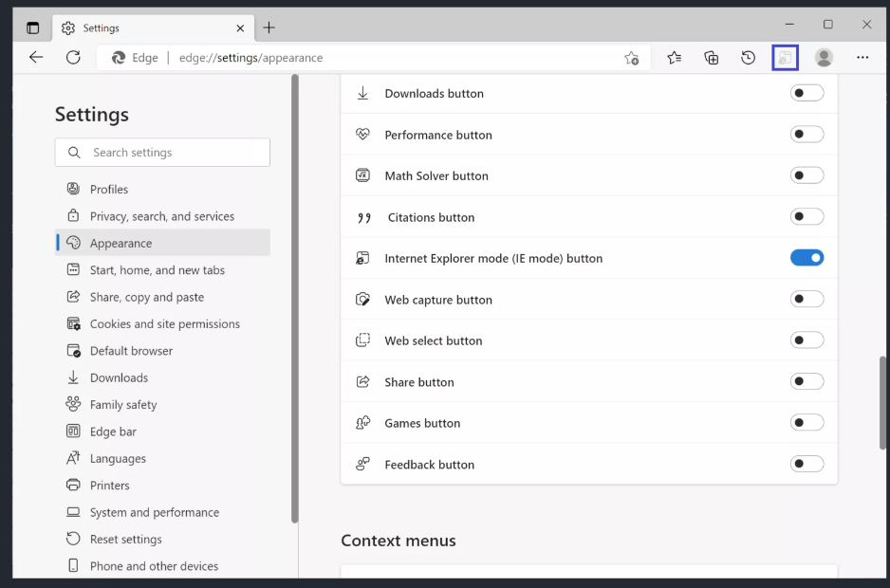
Task: Click the Internet Explorer mode toolbar icon
Action: tap(785, 58)
